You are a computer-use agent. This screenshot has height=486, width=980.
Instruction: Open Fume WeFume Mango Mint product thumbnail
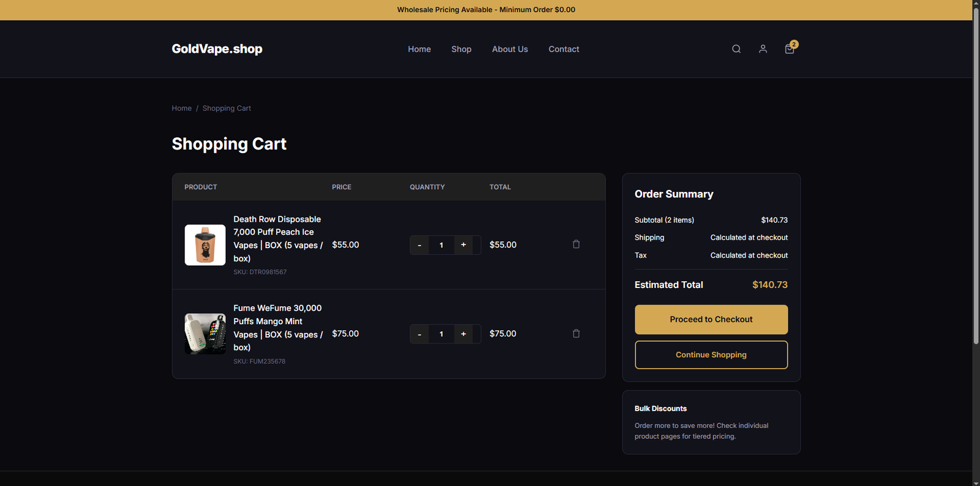click(205, 334)
